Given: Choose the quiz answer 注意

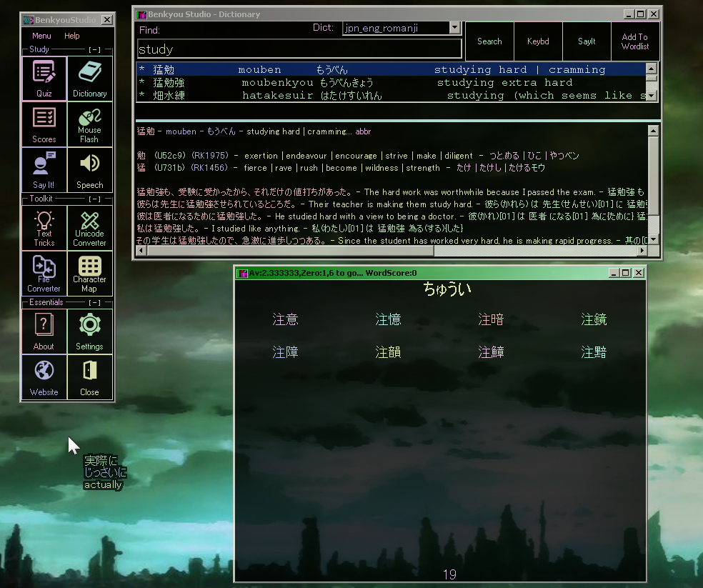Looking at the screenshot, I should tap(285, 319).
